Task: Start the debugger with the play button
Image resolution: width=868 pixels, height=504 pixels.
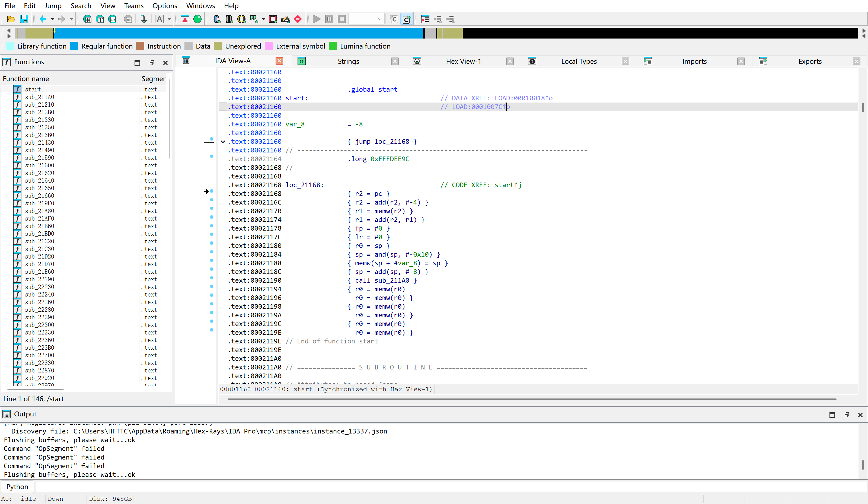Action: [x=317, y=19]
